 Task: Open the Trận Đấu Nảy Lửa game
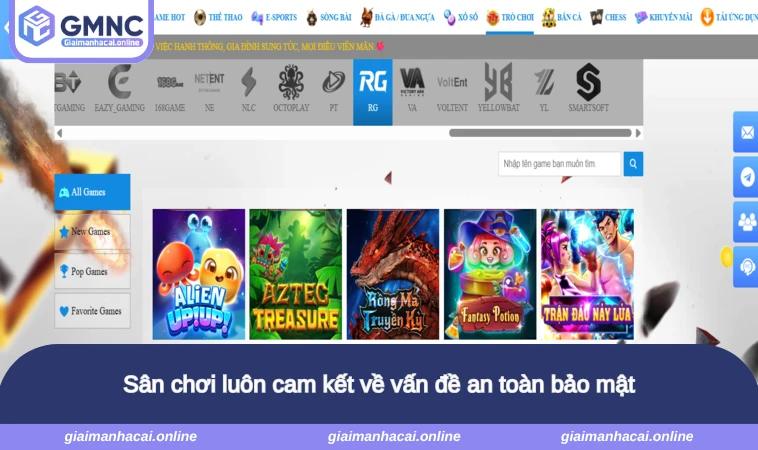pyautogui.click(x=587, y=274)
